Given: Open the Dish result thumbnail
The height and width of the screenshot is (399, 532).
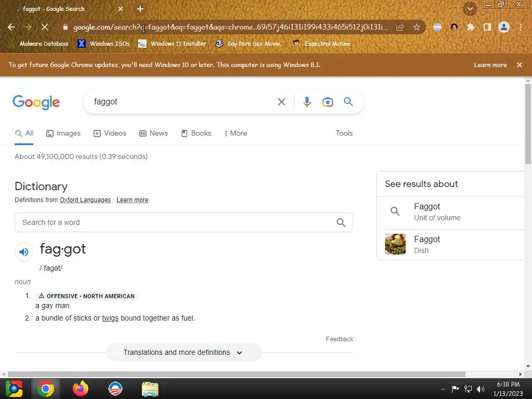Looking at the screenshot, I should (395, 244).
